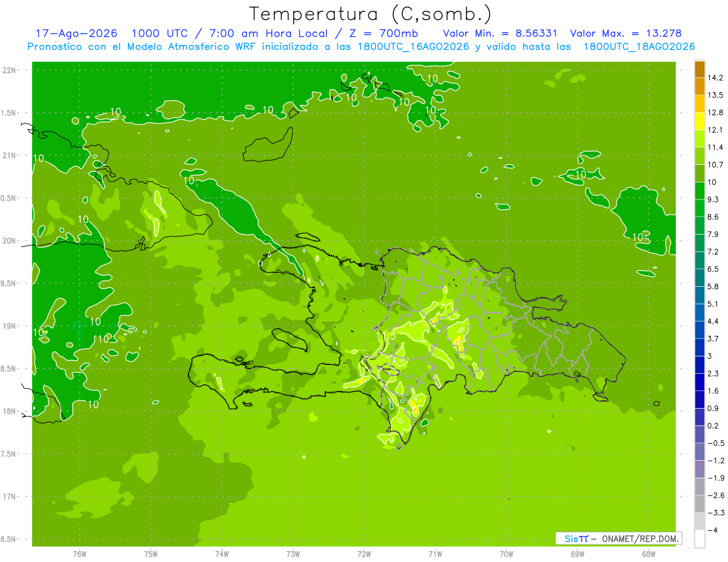Screen dimensions: 728x562
Task: Click the '-2.6' colorbar value
Action: pyautogui.click(x=715, y=495)
